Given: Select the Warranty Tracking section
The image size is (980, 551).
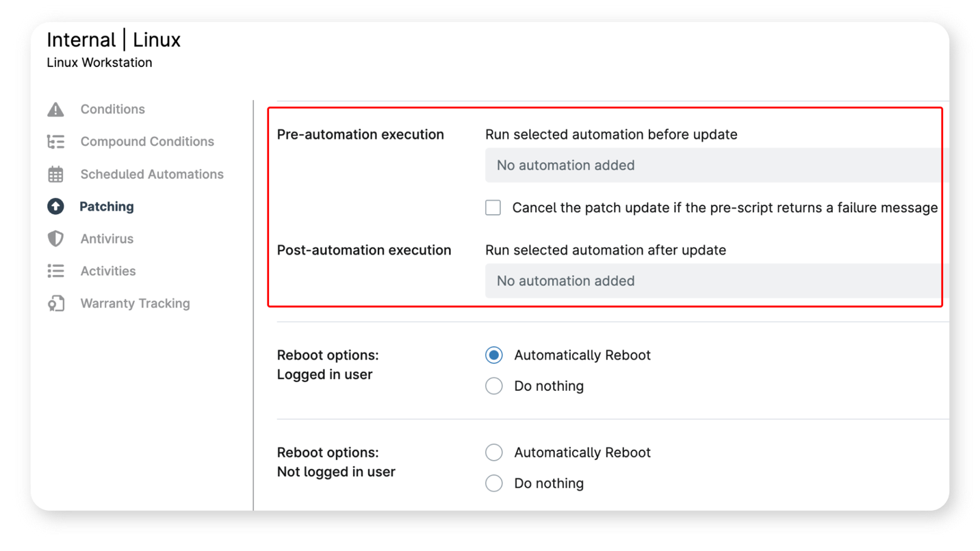Looking at the screenshot, I should point(135,303).
